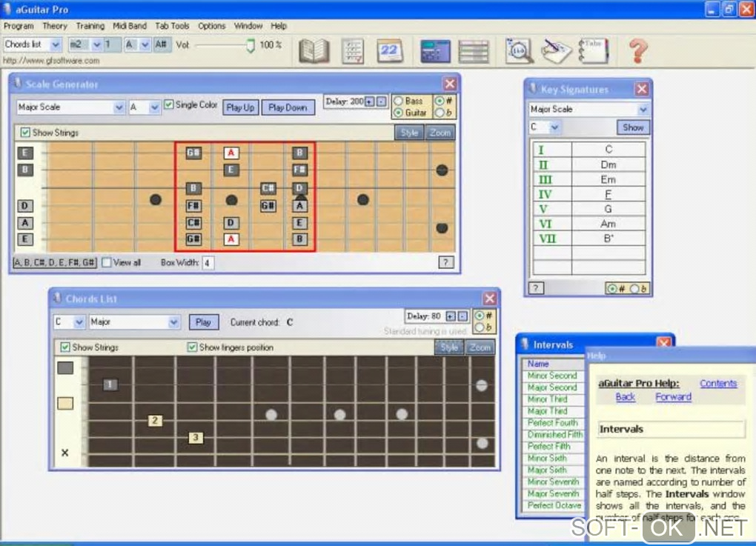Open the Contents link in Help
The image size is (756, 546).
coord(718,383)
